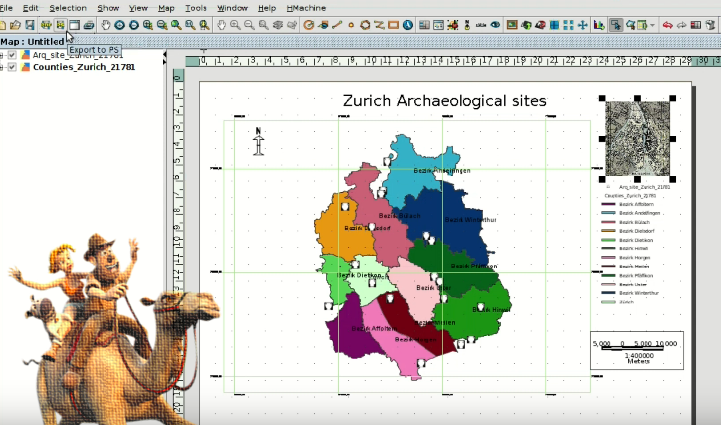The width and height of the screenshot is (721, 425).
Task: Click the Save map disk icon
Action: 30,24
